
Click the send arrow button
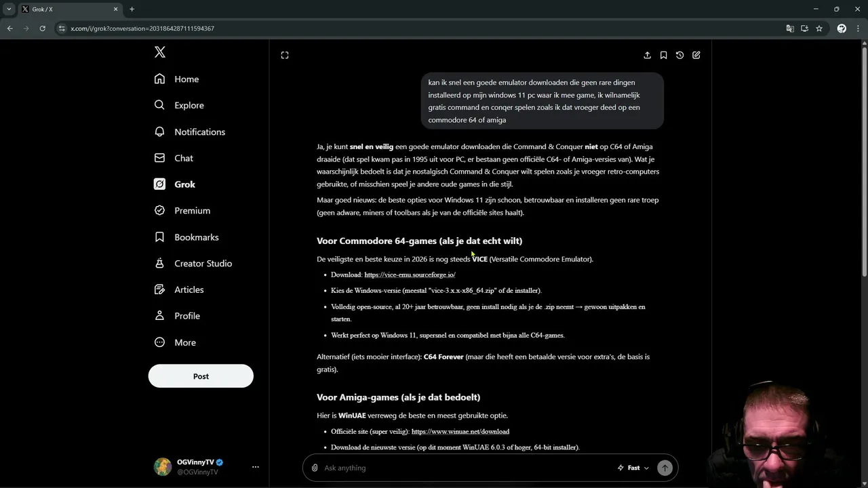pyautogui.click(x=665, y=468)
